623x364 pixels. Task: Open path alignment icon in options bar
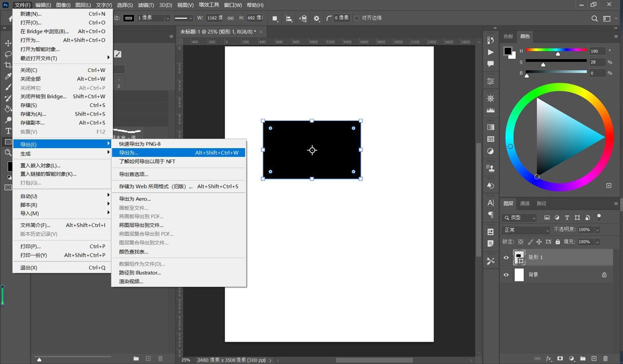(290, 18)
